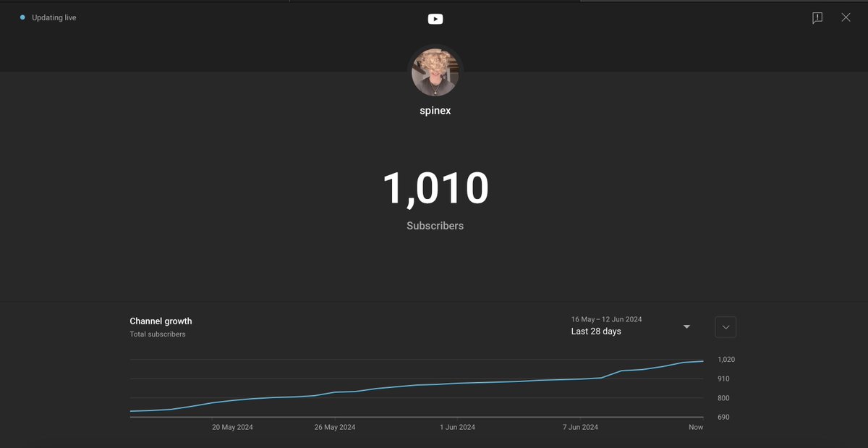Select the Now marker on the chart axis
The image size is (868, 448).
[695, 426]
